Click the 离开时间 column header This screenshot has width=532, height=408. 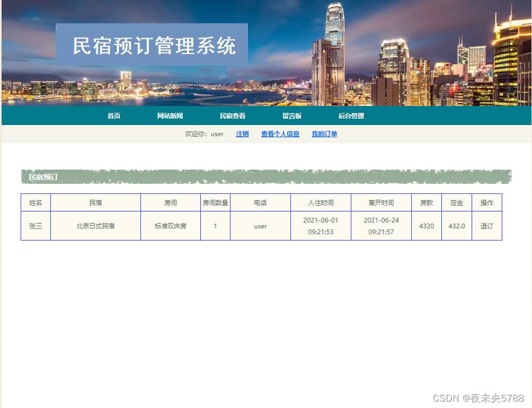pyautogui.click(x=381, y=202)
